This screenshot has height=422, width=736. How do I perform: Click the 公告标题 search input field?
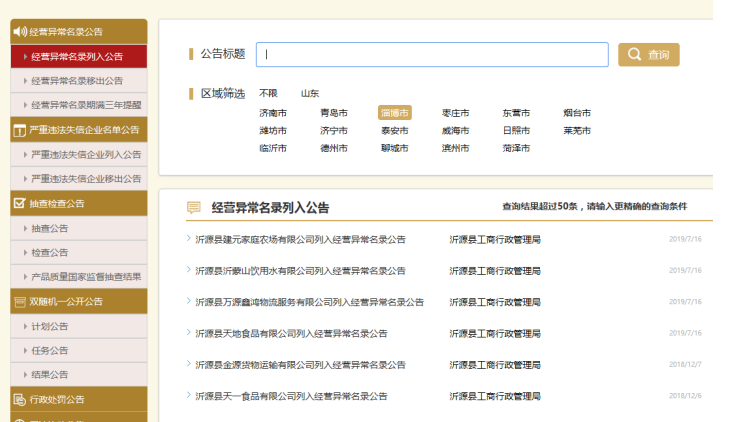432,55
